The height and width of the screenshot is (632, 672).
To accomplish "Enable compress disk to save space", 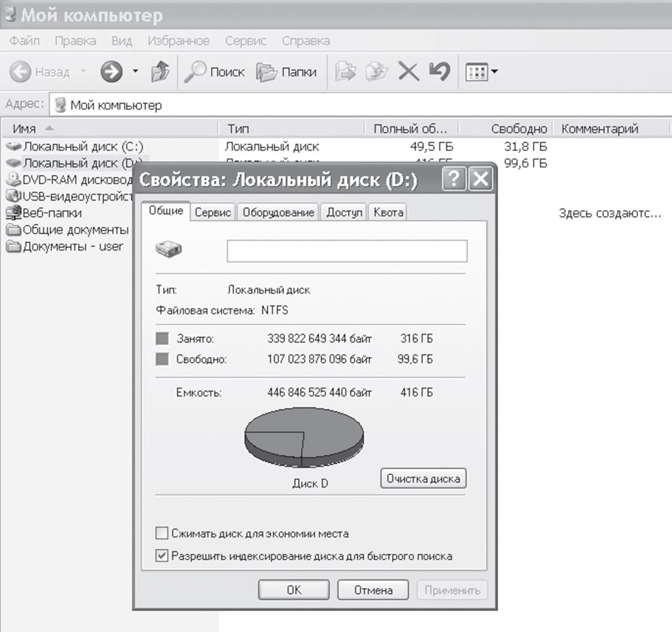I will coord(162,533).
